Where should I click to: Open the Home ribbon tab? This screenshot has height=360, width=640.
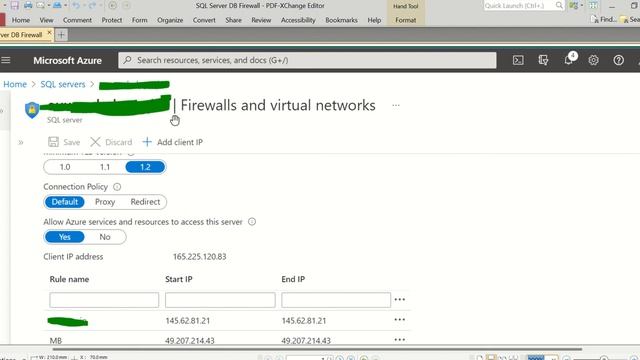coord(21,20)
